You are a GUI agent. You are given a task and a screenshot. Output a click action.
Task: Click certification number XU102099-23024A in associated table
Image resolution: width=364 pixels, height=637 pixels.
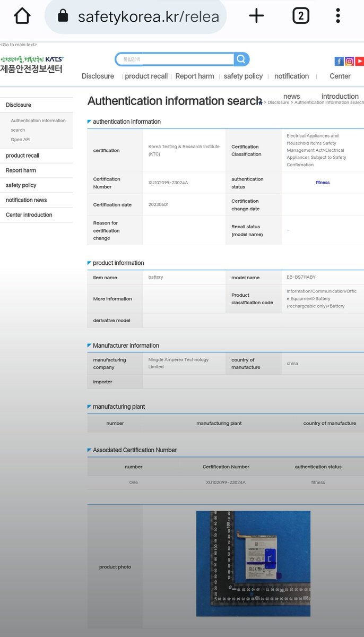[x=226, y=483]
